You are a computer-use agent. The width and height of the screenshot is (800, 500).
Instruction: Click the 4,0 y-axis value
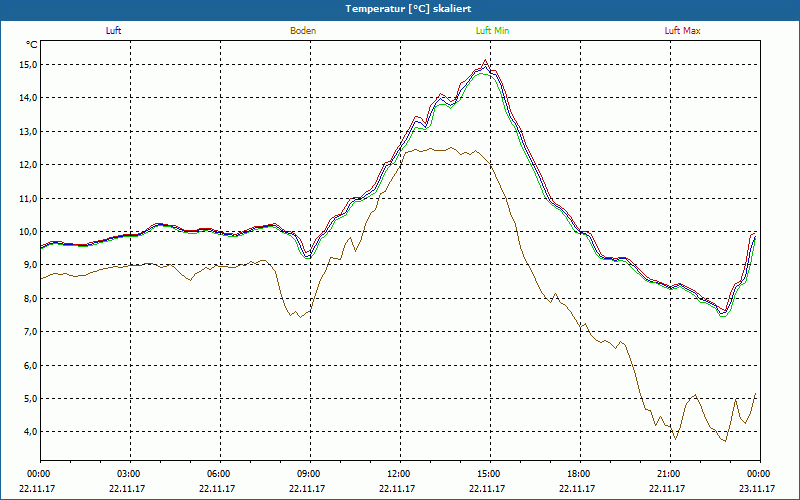[x=31, y=432]
